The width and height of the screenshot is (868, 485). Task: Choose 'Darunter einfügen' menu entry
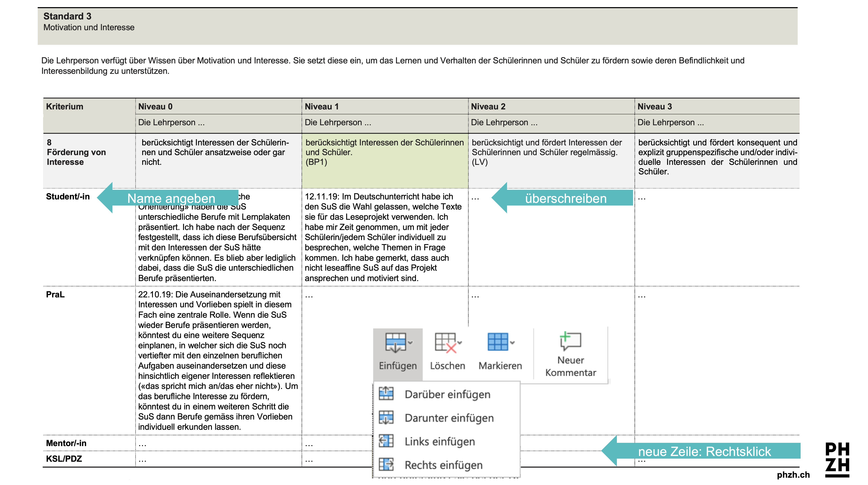click(449, 418)
